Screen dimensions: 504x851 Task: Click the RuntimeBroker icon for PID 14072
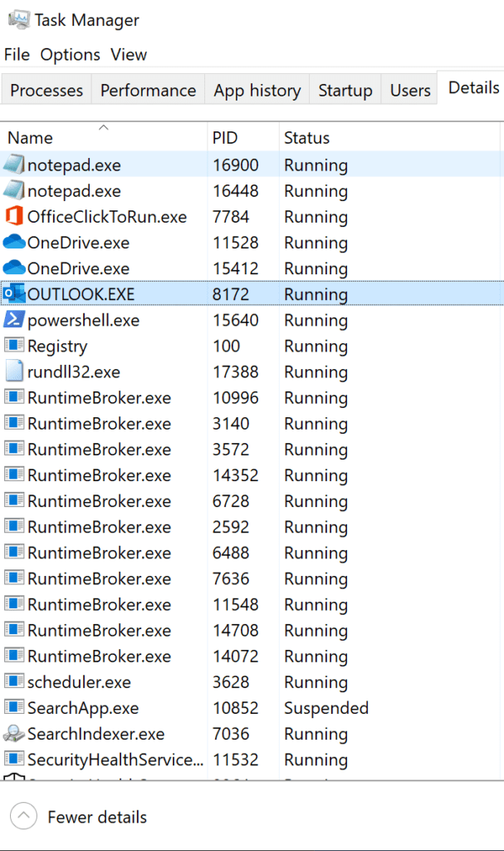(x=14, y=656)
